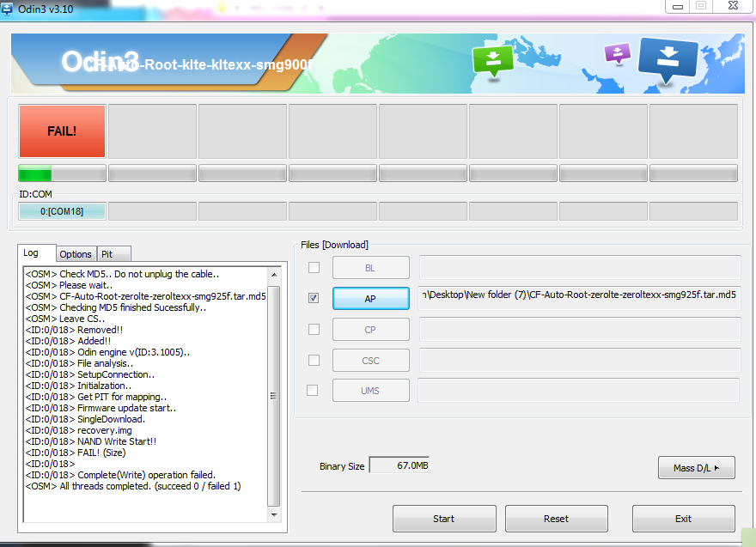Viewport: 756px width, 547px height.
Task: Click log line 'NAND Write Start!!'
Action: tap(91, 441)
